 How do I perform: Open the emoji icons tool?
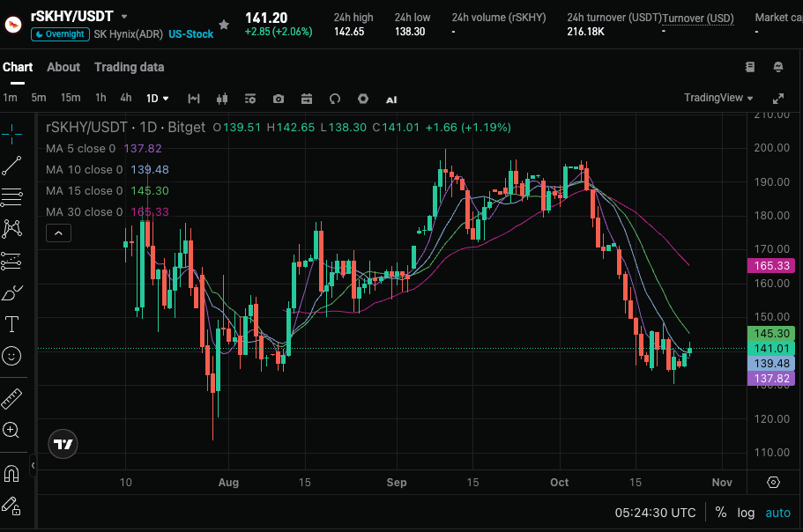(x=11, y=356)
